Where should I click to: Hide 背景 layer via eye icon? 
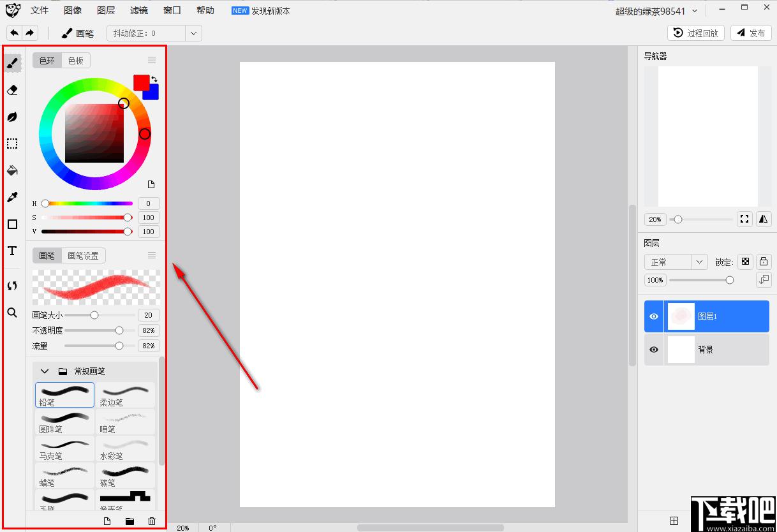coord(654,350)
